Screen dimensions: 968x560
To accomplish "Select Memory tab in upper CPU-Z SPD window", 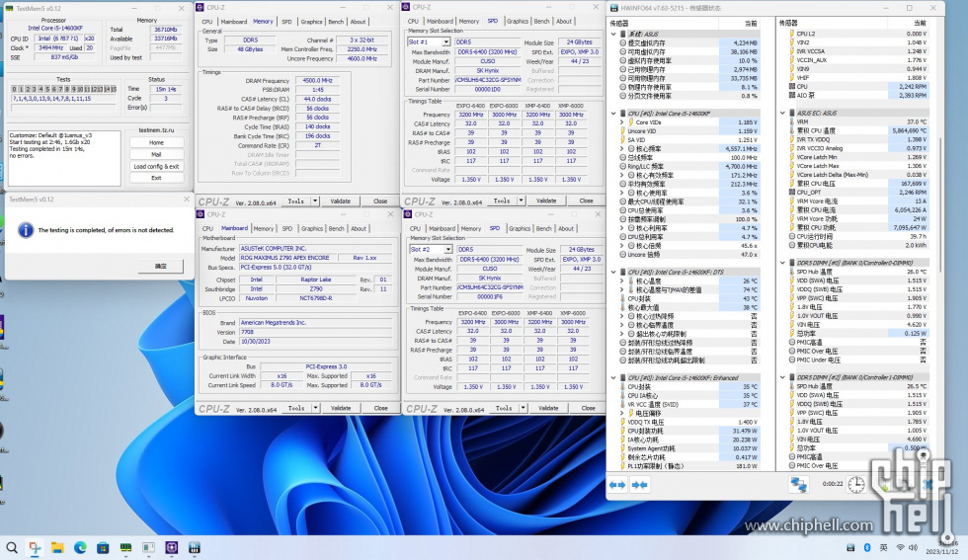I will 469,21.
